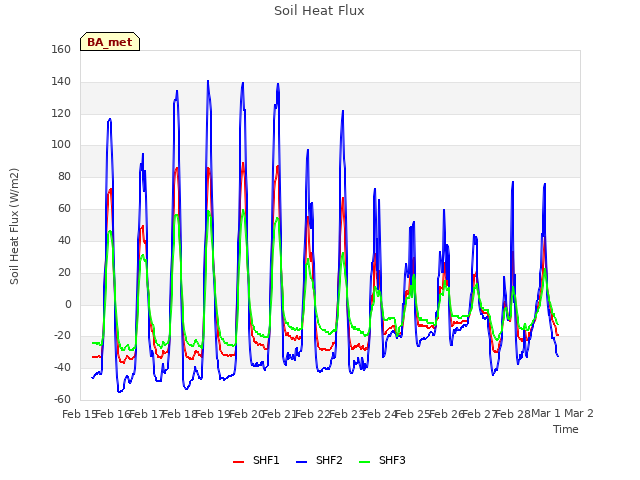Viewport: 640px width, 480px height.
Task: Click the blue SHF2 legend line swatch
Action: pyautogui.click(x=301, y=462)
